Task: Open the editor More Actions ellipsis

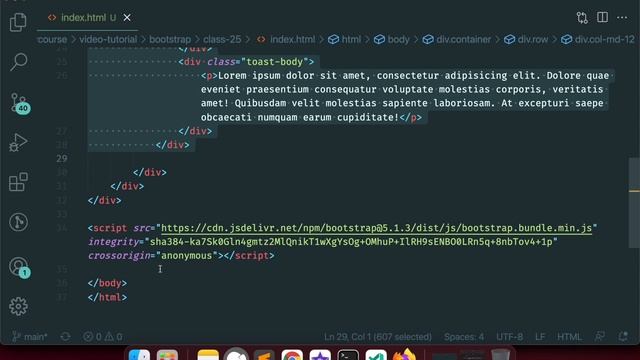Action: [x=622, y=18]
